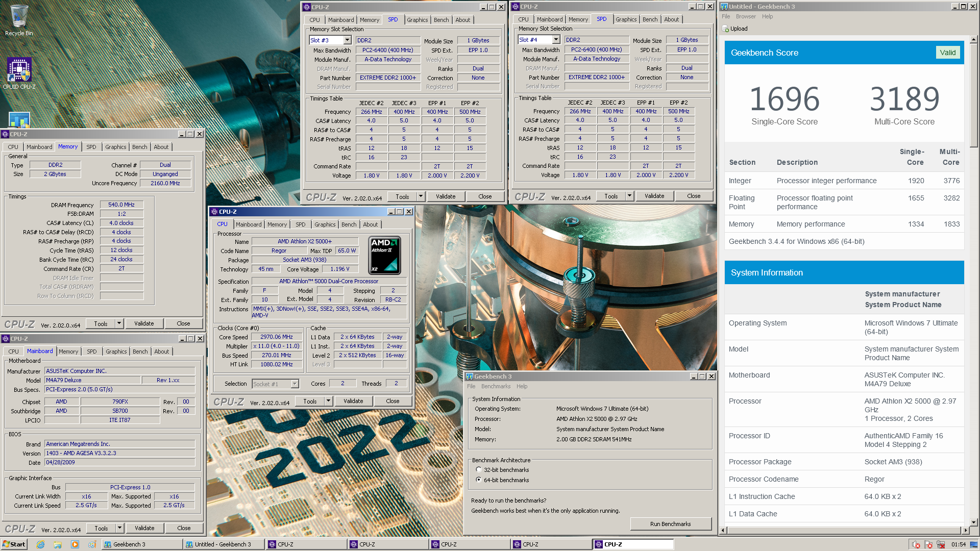Click the muted volume tray icon
This screenshot has width=980, height=551.
pos(916,544)
